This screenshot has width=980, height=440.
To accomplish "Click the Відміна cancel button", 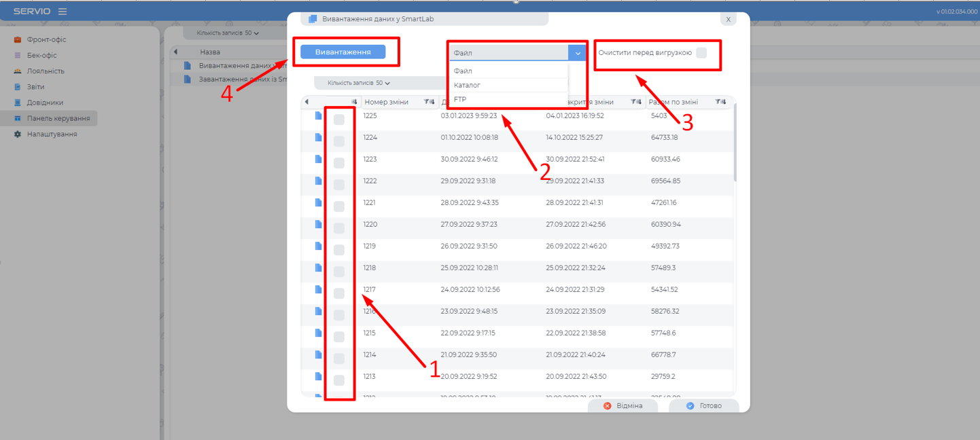I will pos(623,405).
